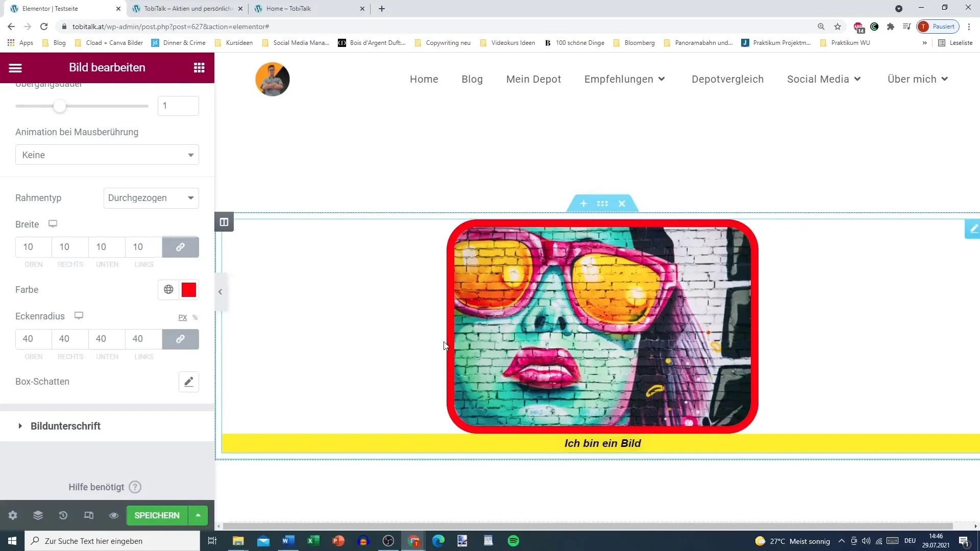Toggle preview changes eye icon
Image resolution: width=980 pixels, height=551 pixels.
click(114, 515)
